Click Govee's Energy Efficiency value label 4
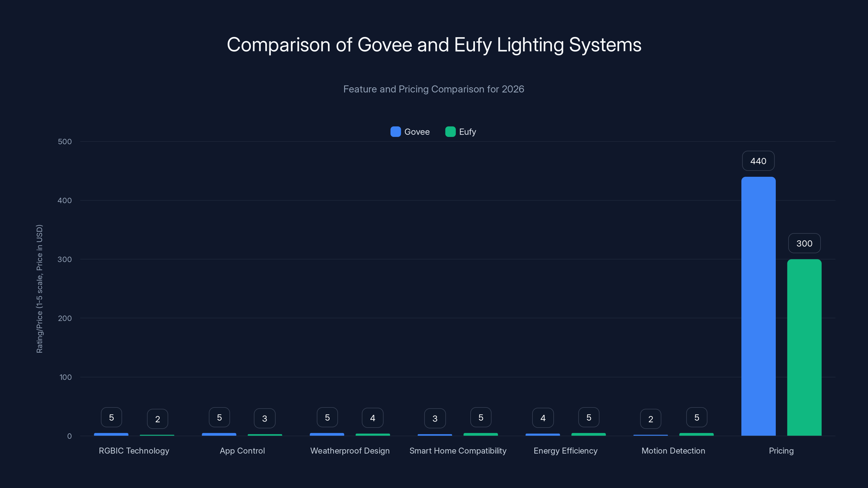Viewport: 868px width, 488px height. tap(543, 418)
